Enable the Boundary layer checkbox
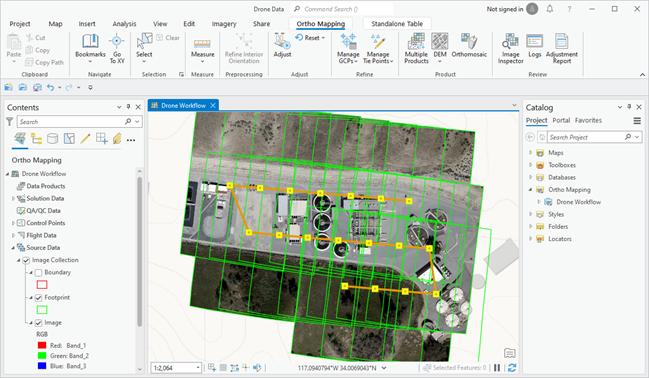The image size is (649, 378). 38,272
